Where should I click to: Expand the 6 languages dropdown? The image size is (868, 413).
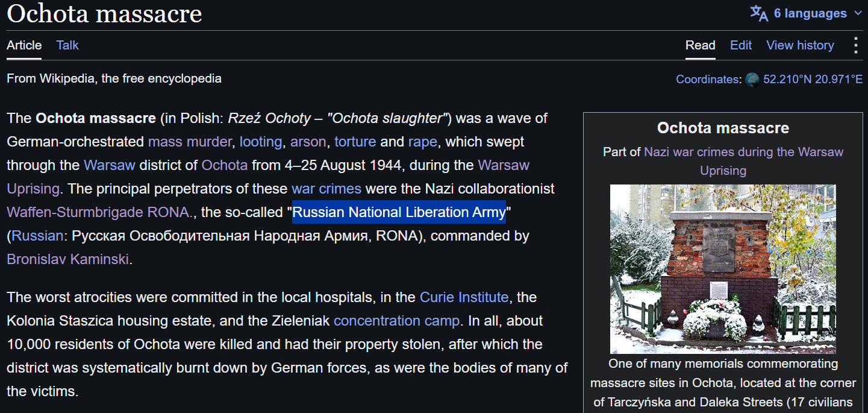click(807, 13)
